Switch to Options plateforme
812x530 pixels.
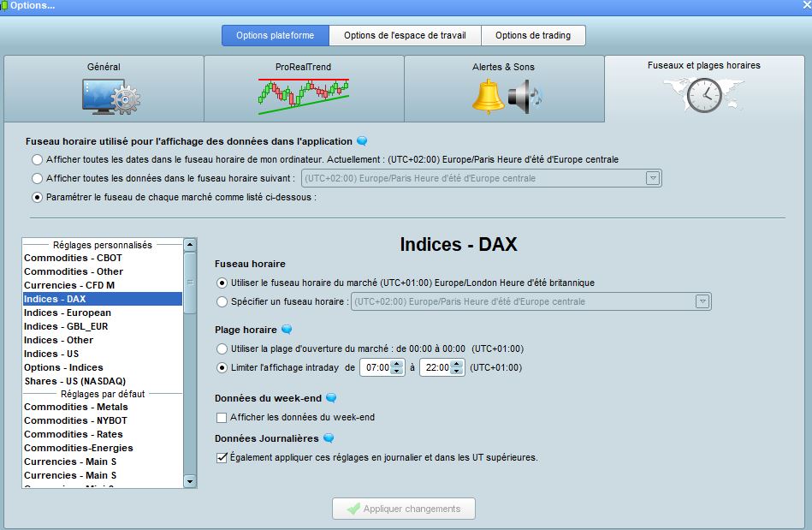[x=275, y=35]
